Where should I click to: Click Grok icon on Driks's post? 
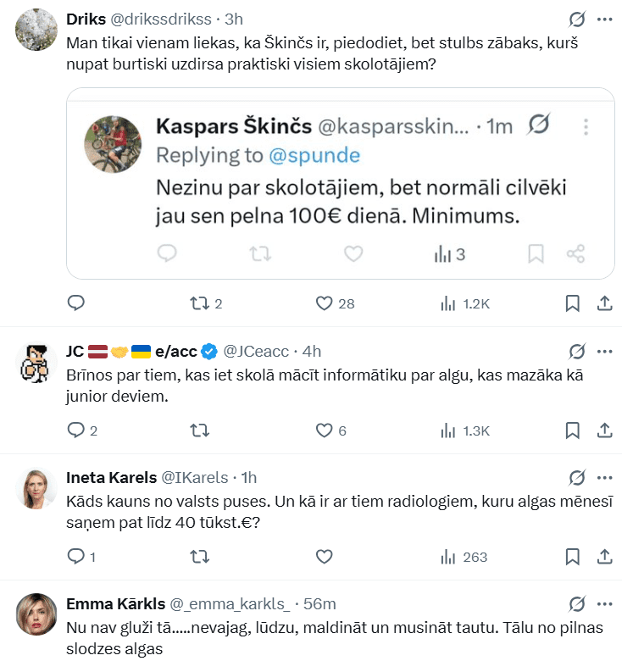(577, 19)
